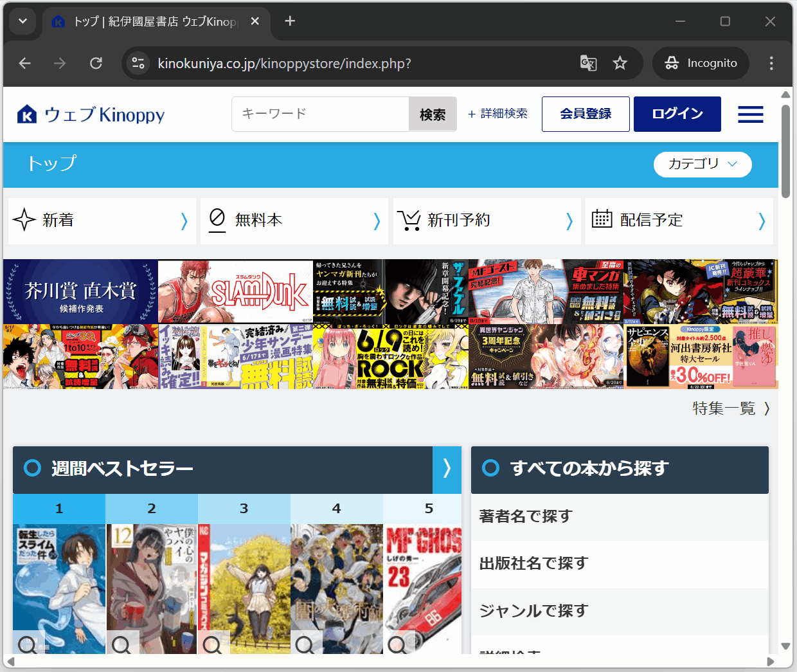
Task: Click the すべての本から探す circle icon
Action: pyautogui.click(x=490, y=468)
